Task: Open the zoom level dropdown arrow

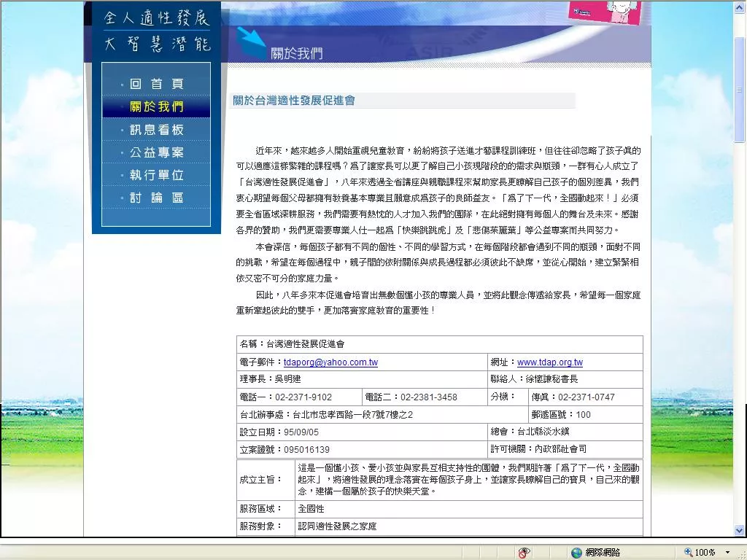Action: (727, 553)
